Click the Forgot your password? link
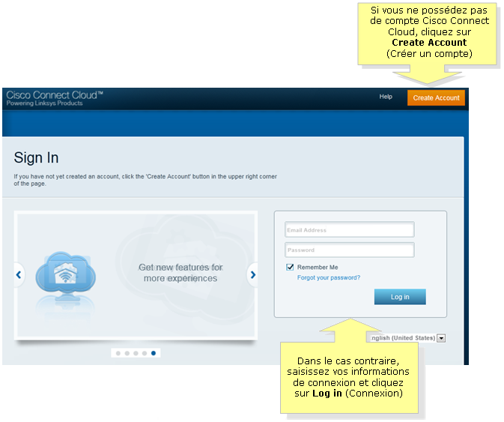Viewport: 504px width, 422px height. tap(328, 277)
